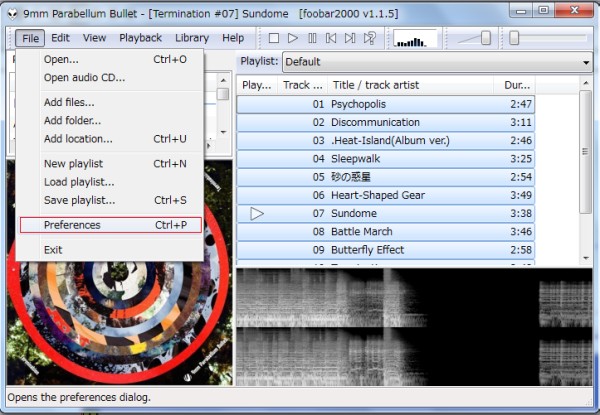Click the playback seek bar

(550, 38)
